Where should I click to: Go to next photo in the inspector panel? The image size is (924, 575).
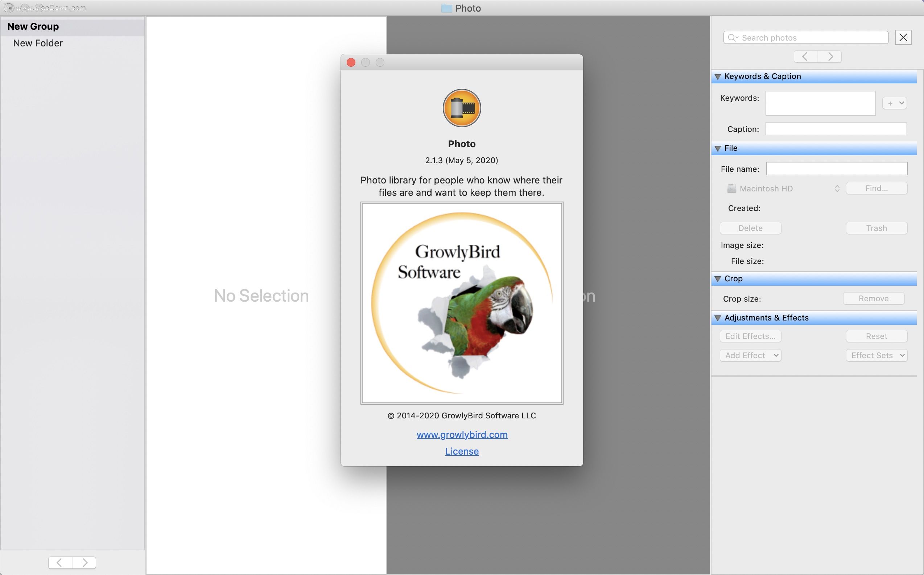[830, 57]
